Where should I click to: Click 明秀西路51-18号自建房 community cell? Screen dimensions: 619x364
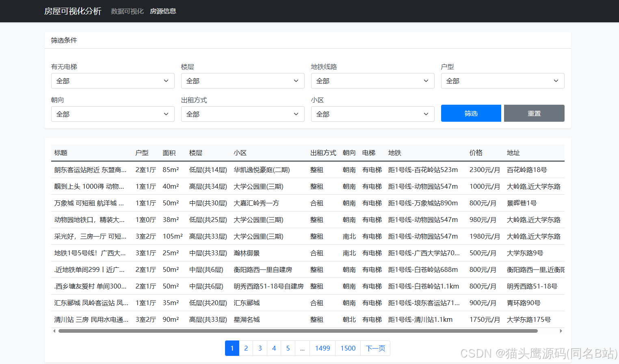[268, 286]
